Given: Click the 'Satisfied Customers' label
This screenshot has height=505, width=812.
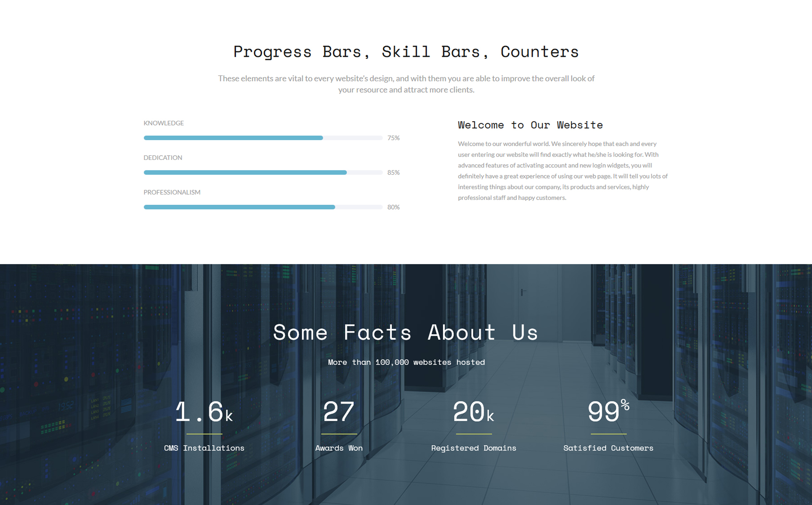Looking at the screenshot, I should pyautogui.click(x=608, y=448).
